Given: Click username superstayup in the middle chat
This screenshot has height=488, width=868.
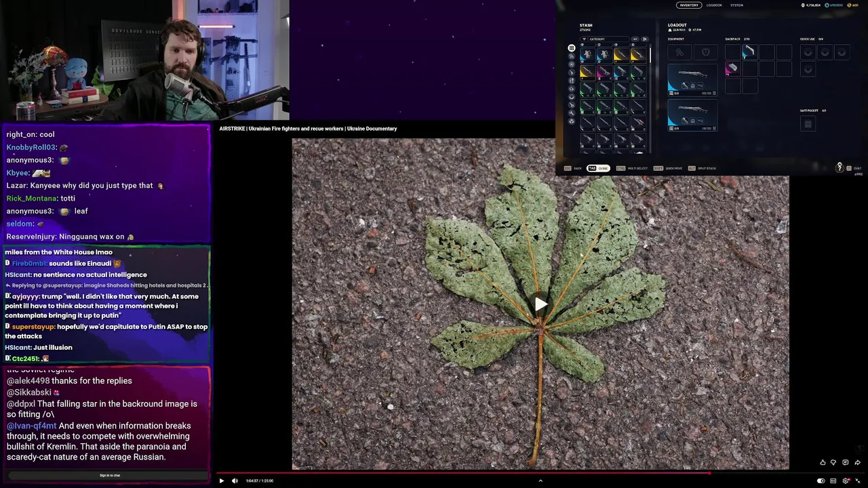Looking at the screenshot, I should tap(33, 327).
